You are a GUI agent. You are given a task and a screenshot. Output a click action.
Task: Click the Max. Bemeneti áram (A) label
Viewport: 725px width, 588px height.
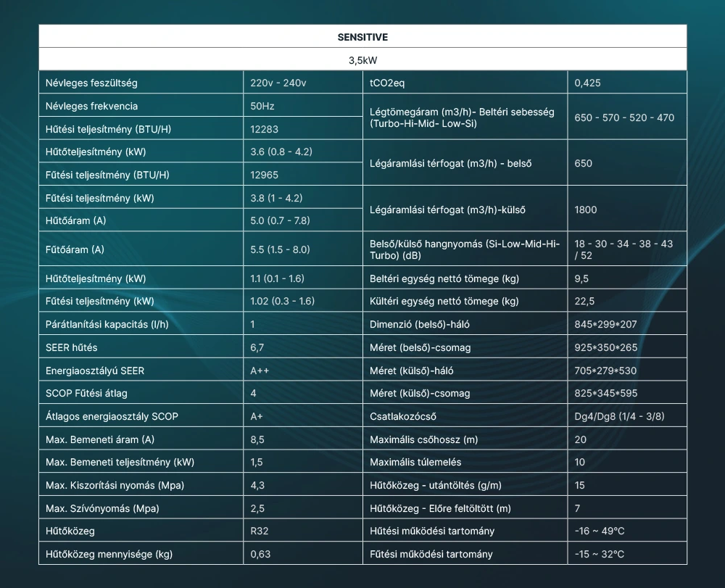tap(99, 439)
